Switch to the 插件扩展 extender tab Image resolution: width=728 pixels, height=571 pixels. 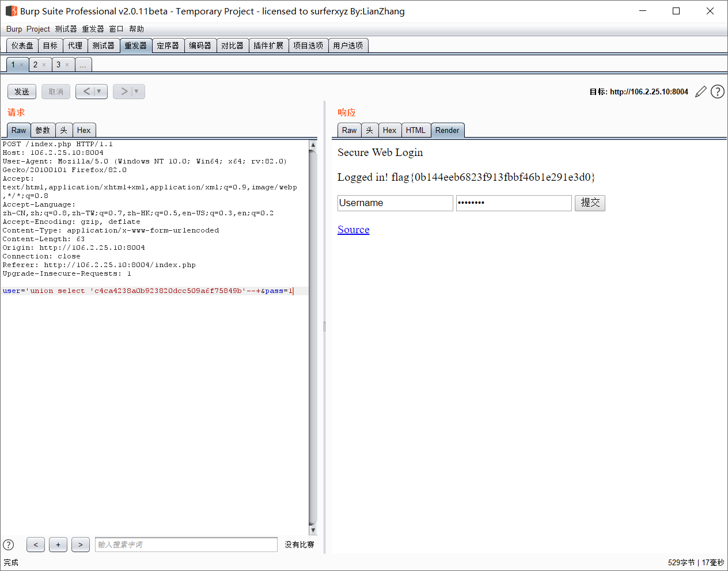(268, 45)
